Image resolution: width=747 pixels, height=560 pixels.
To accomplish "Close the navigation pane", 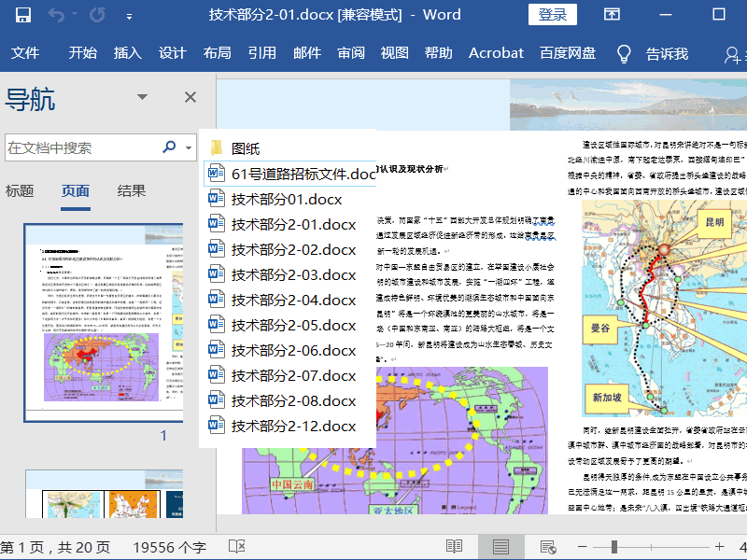I will tap(190, 97).
